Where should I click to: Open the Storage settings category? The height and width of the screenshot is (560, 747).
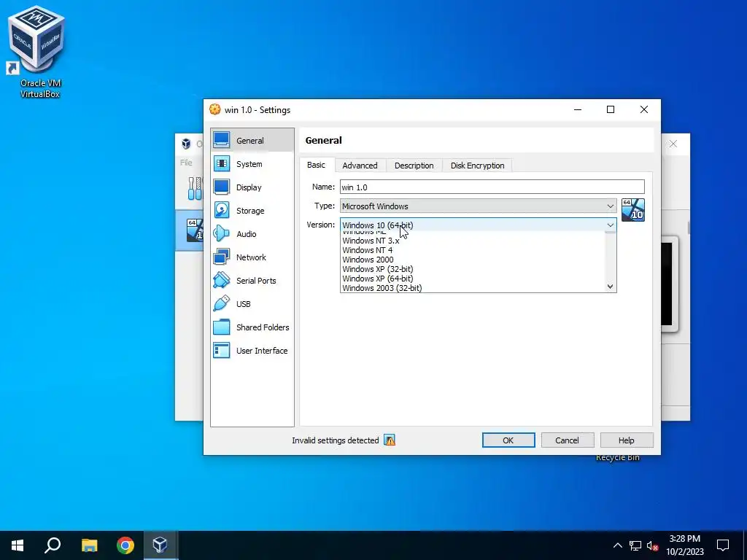coord(252,211)
